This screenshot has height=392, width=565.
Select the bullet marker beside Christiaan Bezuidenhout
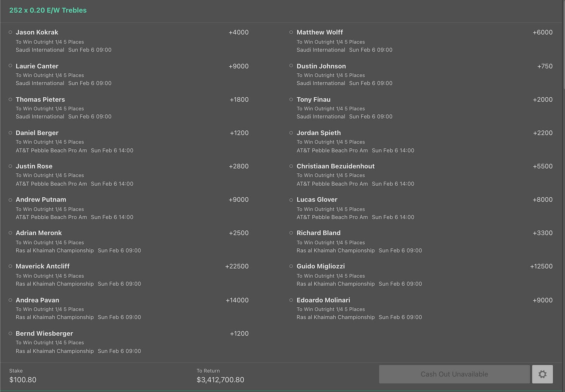pyautogui.click(x=291, y=166)
